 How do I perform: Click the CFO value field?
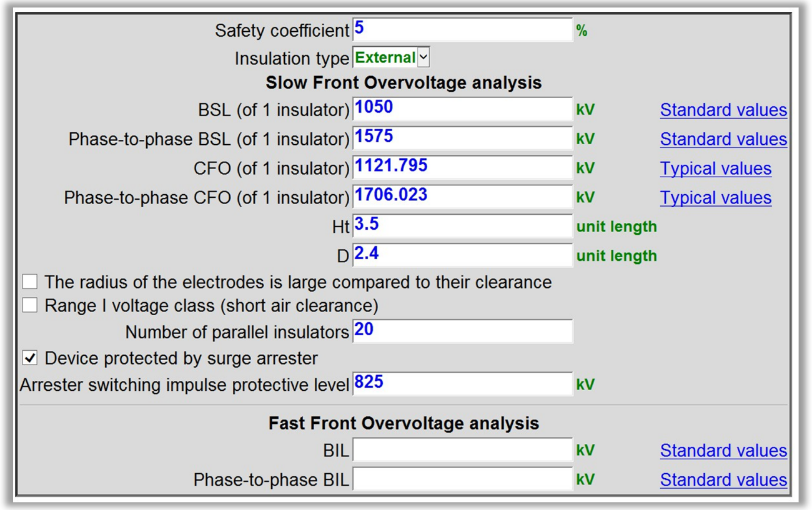tap(462, 168)
